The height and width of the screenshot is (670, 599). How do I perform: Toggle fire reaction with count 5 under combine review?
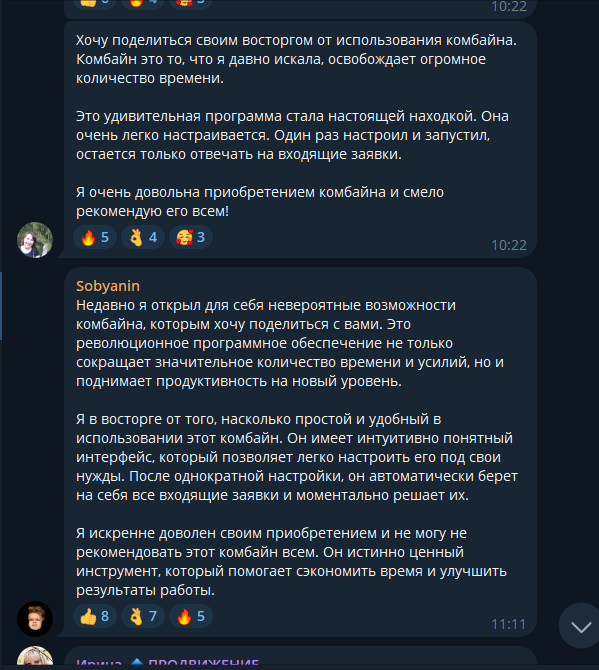[x=95, y=237]
